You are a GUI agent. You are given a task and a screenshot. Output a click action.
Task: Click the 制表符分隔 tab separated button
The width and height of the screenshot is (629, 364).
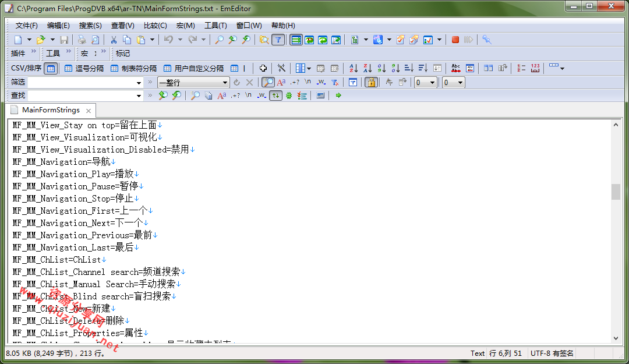[133, 69]
